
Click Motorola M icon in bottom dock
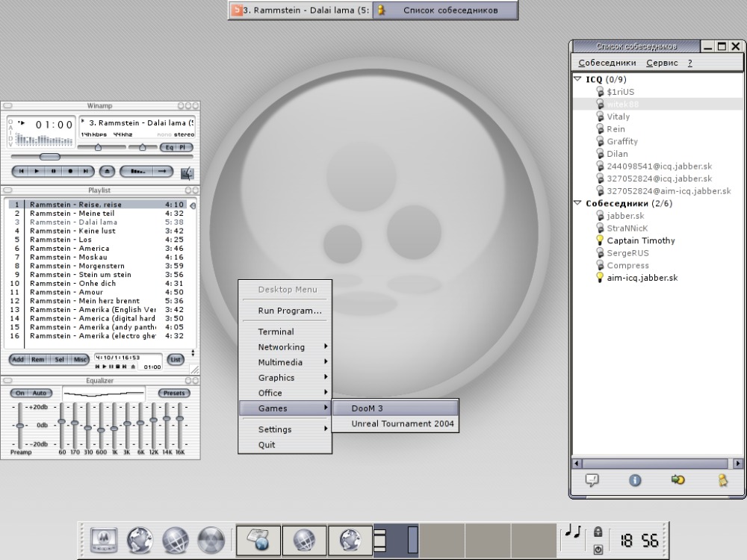[x=103, y=540]
